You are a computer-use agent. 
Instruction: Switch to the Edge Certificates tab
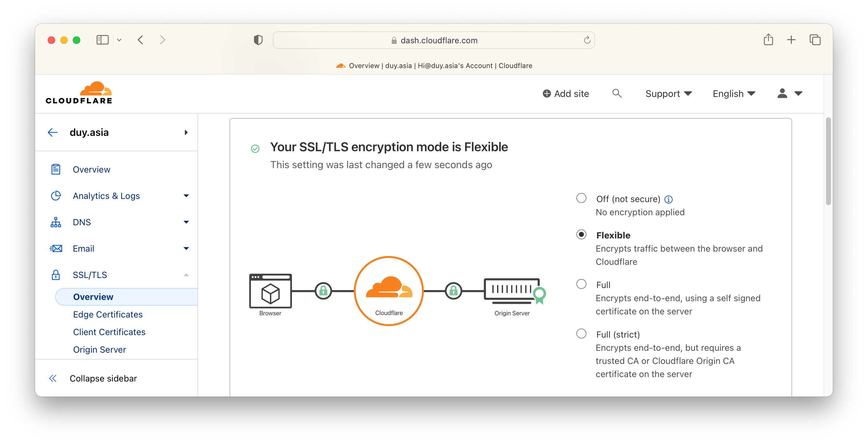click(x=108, y=314)
